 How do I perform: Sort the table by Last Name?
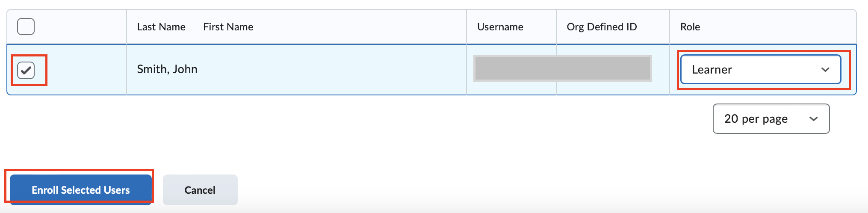(161, 27)
